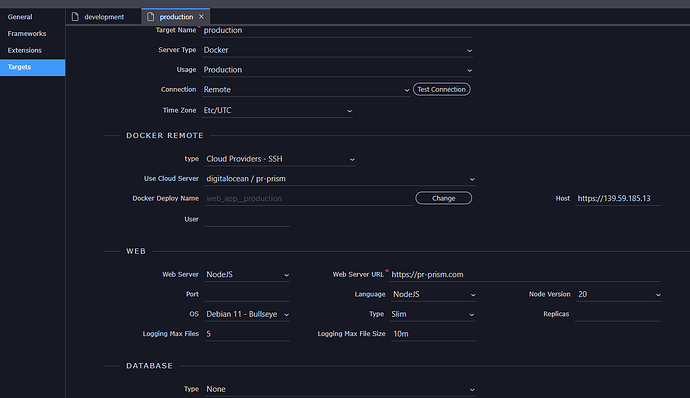Edit the Logging Max File Size field
This screenshot has height=398, width=690.
coord(433,334)
